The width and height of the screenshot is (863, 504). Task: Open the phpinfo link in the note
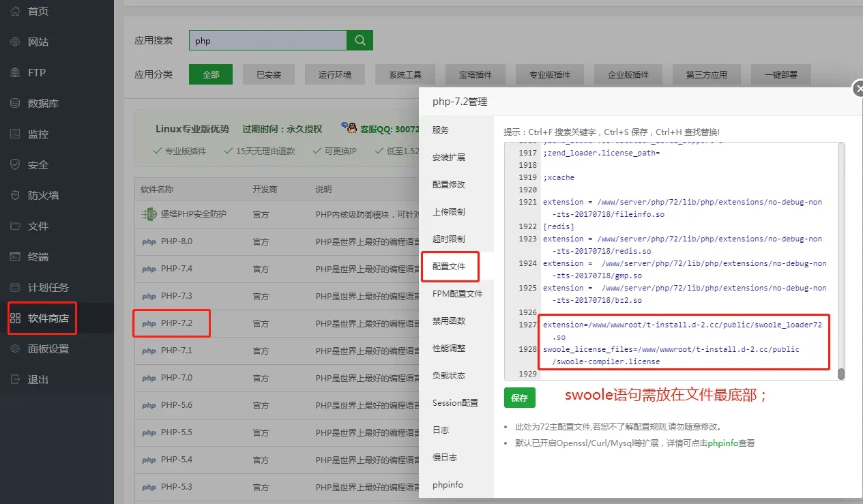coord(722,443)
